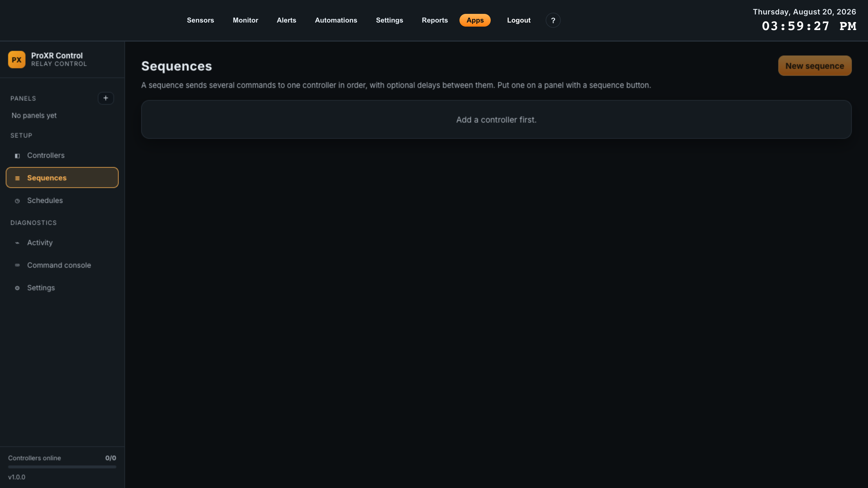Open sidebar Settings under Diagnostics
868x488 pixels.
[62, 288]
